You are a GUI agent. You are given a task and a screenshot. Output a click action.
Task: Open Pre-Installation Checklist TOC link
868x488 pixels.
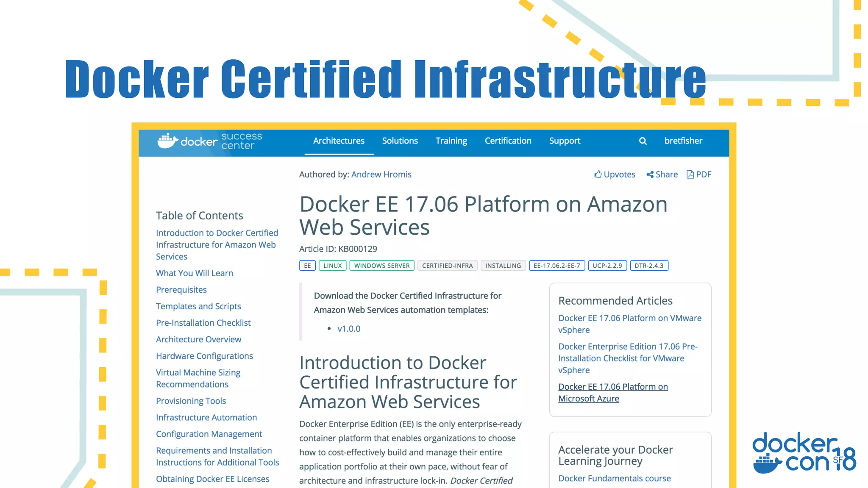pyautogui.click(x=203, y=323)
